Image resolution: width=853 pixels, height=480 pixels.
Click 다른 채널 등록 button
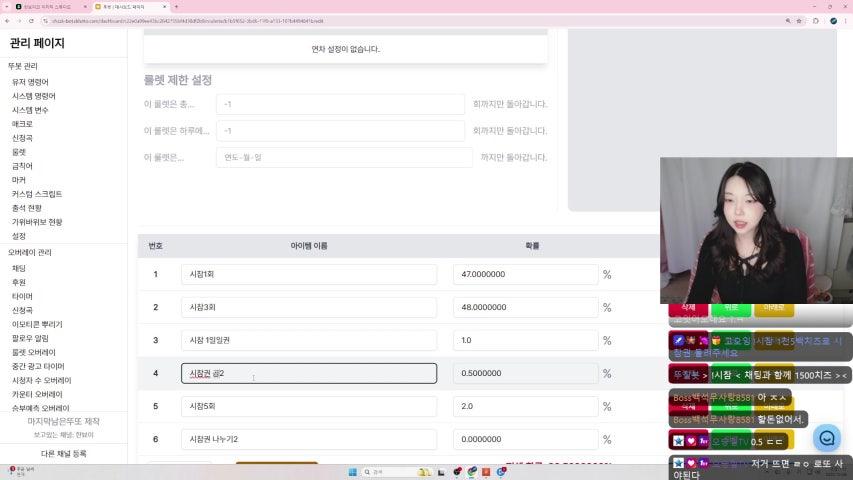tap(64, 454)
